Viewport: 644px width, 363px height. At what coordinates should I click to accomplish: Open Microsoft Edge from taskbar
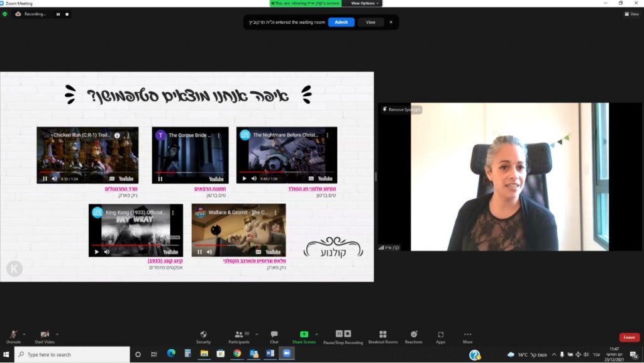171,354
